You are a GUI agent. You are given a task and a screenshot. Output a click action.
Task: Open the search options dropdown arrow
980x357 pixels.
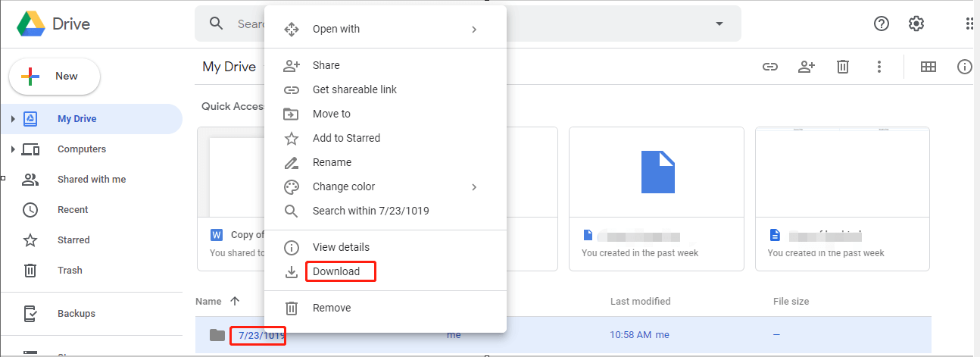[719, 23]
